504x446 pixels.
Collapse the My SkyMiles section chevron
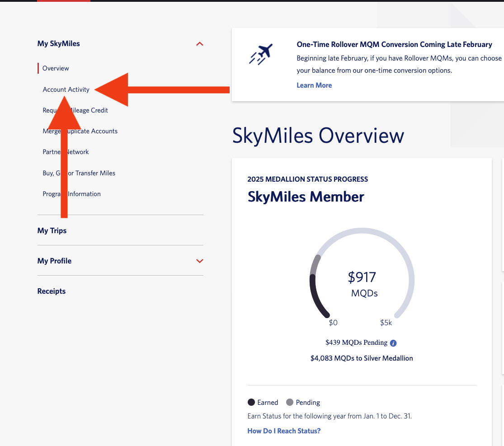click(200, 44)
